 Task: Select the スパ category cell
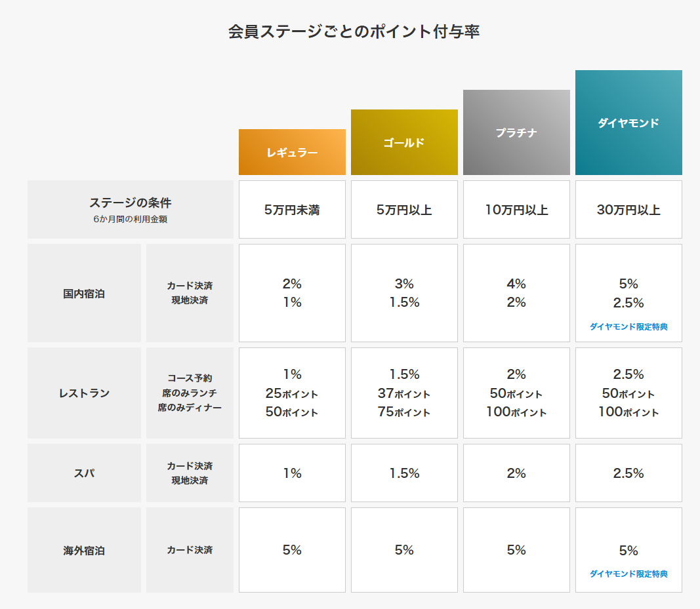coord(84,473)
